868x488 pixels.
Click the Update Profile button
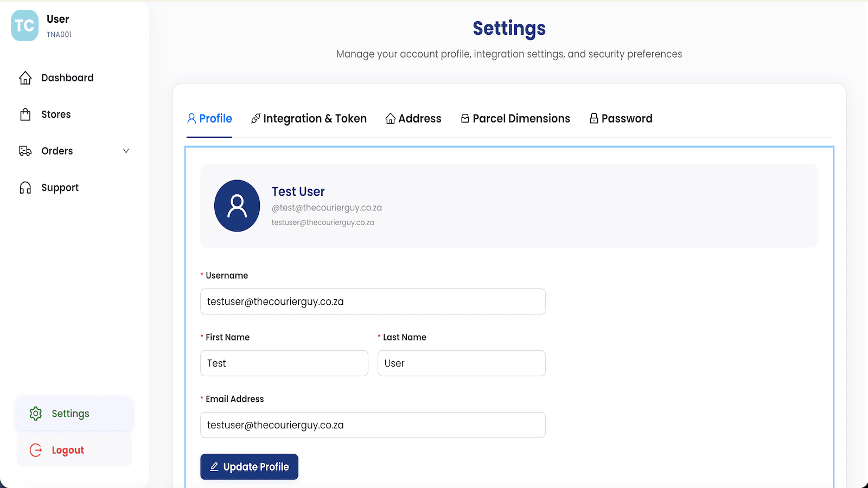point(250,467)
